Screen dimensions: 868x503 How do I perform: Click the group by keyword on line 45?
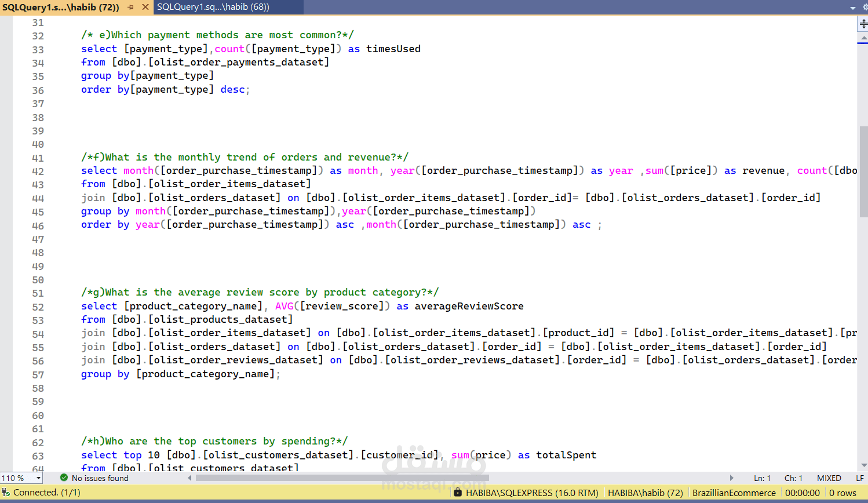tap(105, 212)
